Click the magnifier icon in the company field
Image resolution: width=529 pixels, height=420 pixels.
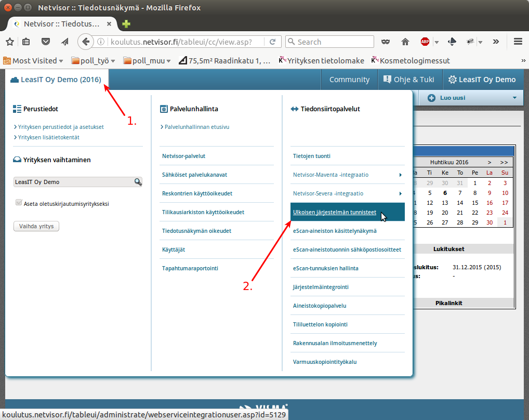pos(138,182)
